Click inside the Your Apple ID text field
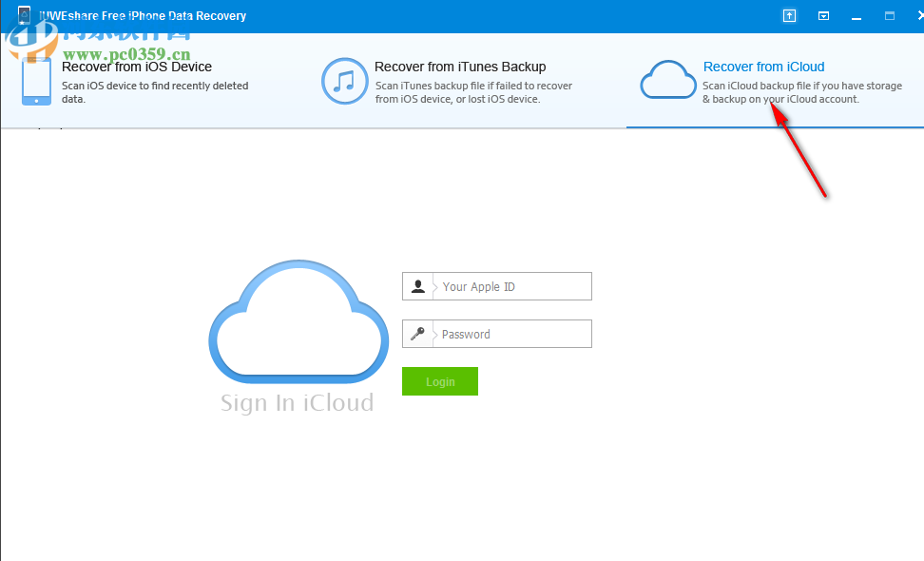The image size is (924, 561). [x=513, y=285]
